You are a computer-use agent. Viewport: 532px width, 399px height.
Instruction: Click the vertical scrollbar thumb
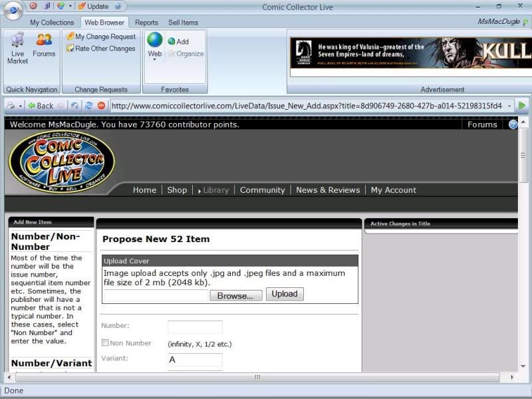[x=523, y=155]
